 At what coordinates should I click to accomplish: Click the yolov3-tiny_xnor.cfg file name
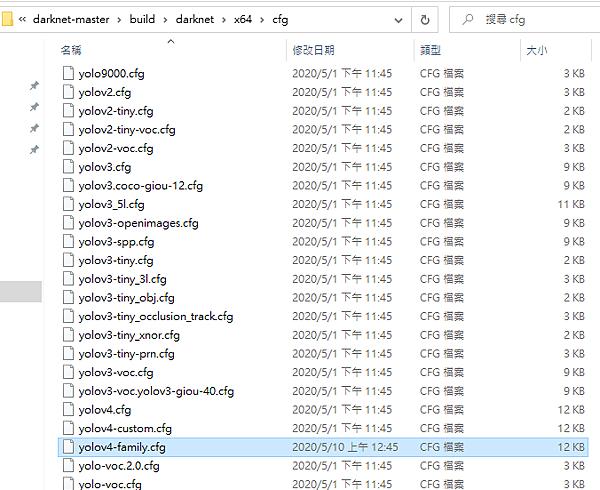pyautogui.click(x=129, y=335)
